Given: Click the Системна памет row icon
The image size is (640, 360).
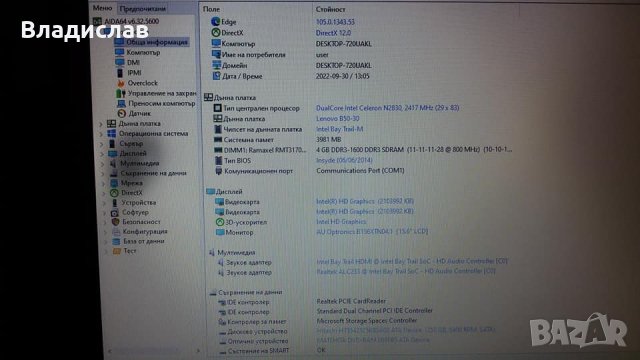Looking at the screenshot, I should [x=218, y=140].
